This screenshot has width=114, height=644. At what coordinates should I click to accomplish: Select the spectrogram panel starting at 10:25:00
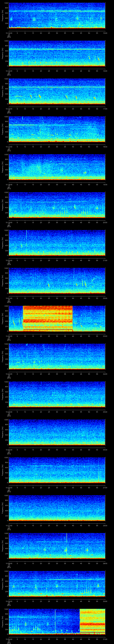coord(57,432)
